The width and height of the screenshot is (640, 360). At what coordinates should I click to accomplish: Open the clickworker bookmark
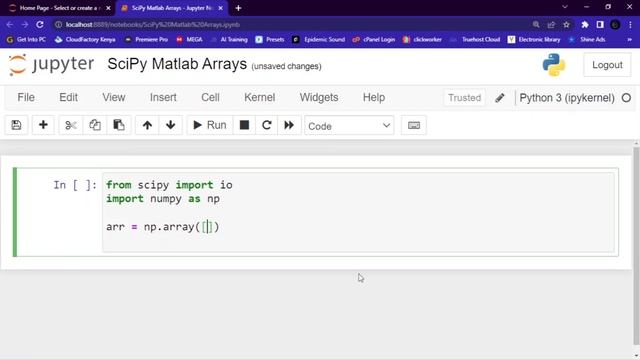pyautogui.click(x=422, y=40)
